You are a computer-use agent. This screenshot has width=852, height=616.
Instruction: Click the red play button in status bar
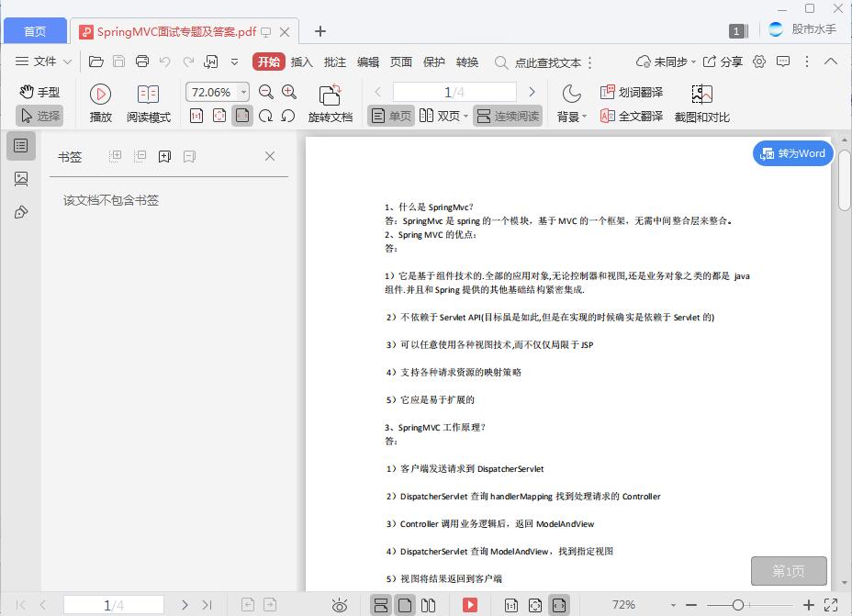coord(470,605)
